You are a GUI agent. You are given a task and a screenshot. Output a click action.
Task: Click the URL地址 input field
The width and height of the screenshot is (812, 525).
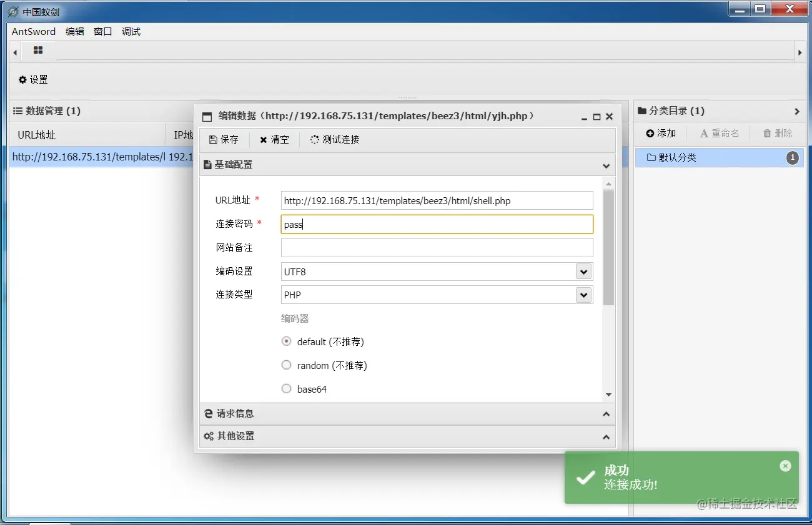(x=437, y=200)
